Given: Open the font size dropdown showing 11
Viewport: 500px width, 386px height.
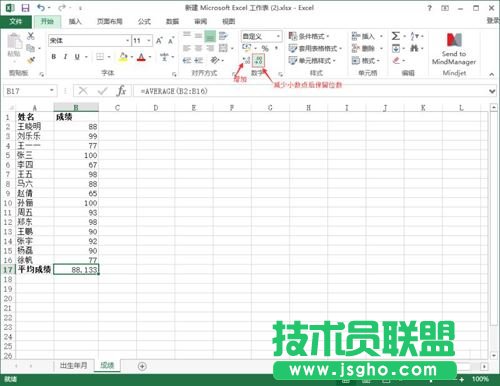Looking at the screenshot, I should click(149, 41).
